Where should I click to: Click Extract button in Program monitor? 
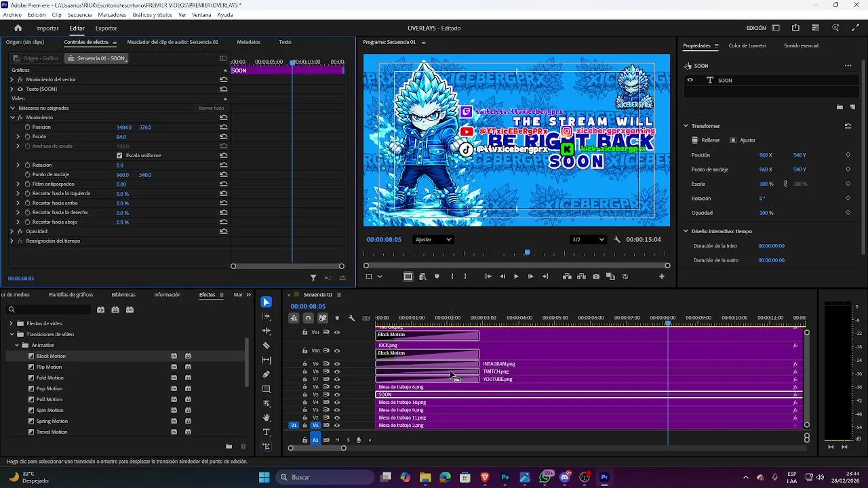click(582, 277)
